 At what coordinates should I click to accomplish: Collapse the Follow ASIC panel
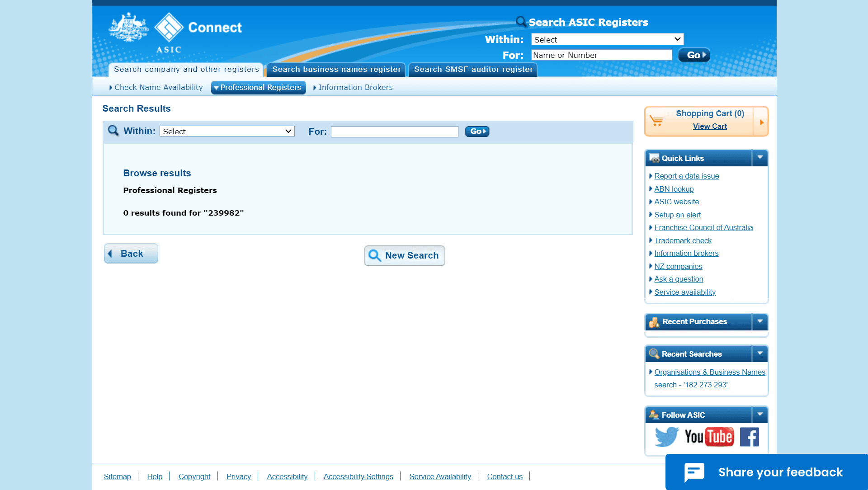(760, 415)
